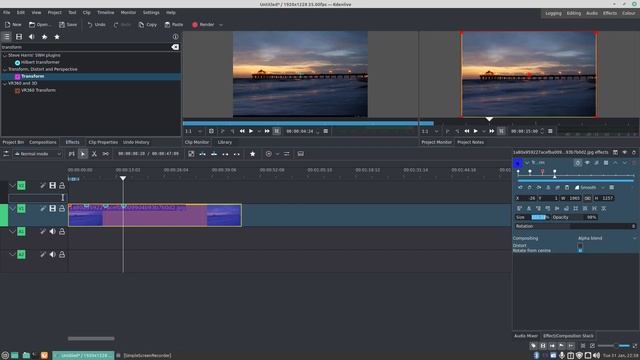Collapse the Steve Harris SWH plugins group
The height and width of the screenshot is (360, 640).
click(x=5, y=55)
